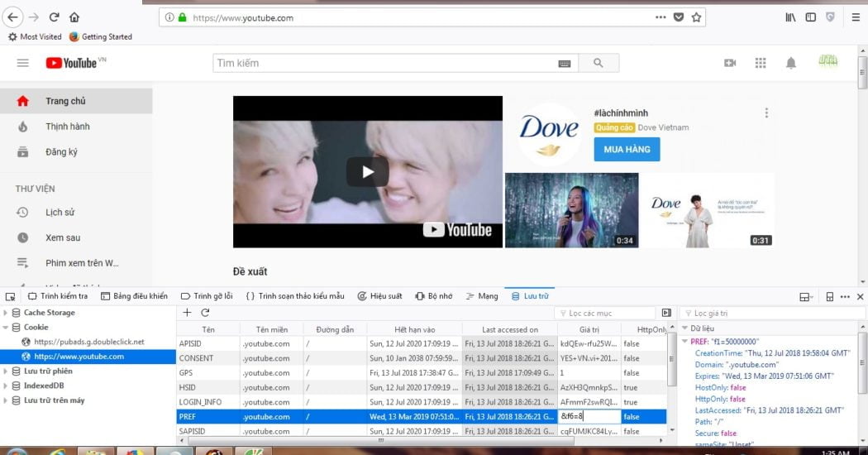The width and height of the screenshot is (868, 455).
Task: Open Firefox hamburger menu
Action: pos(856,17)
